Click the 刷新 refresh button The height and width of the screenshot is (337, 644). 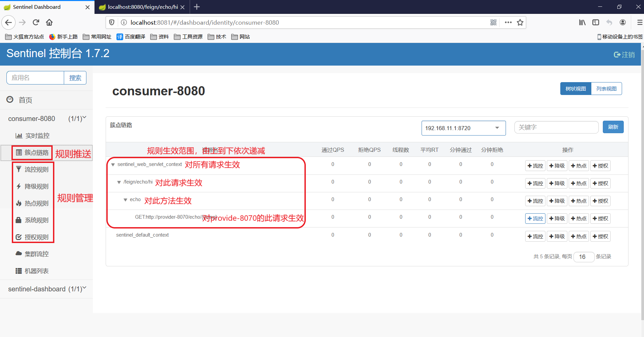pos(613,127)
